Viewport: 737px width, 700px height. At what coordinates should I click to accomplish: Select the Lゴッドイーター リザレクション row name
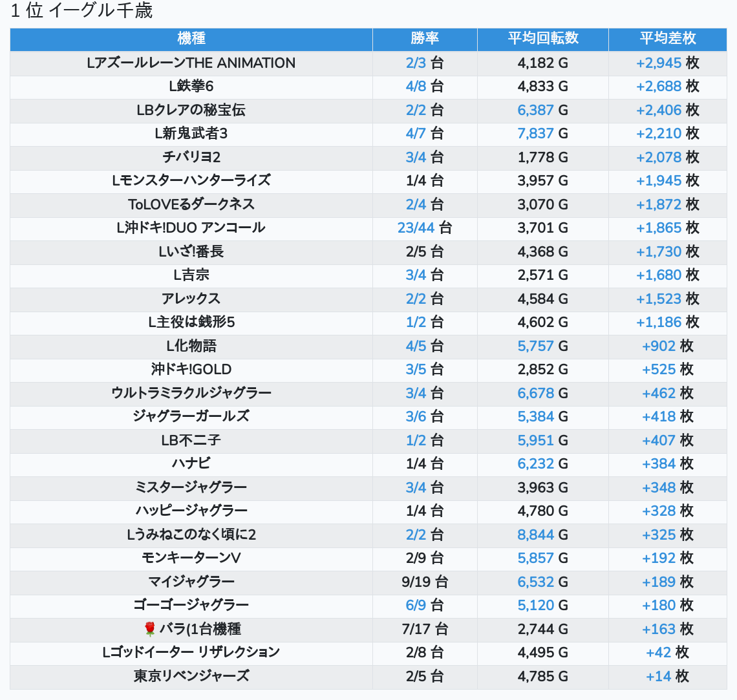click(191, 652)
